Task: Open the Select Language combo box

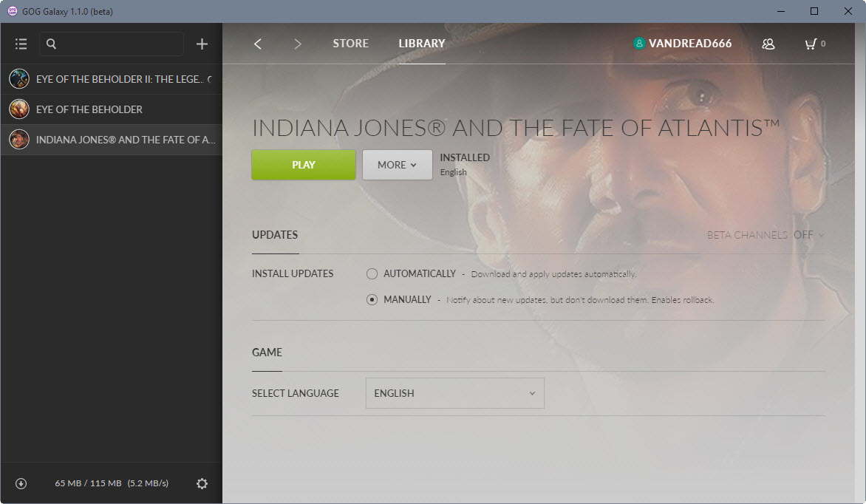Action: pos(455,393)
